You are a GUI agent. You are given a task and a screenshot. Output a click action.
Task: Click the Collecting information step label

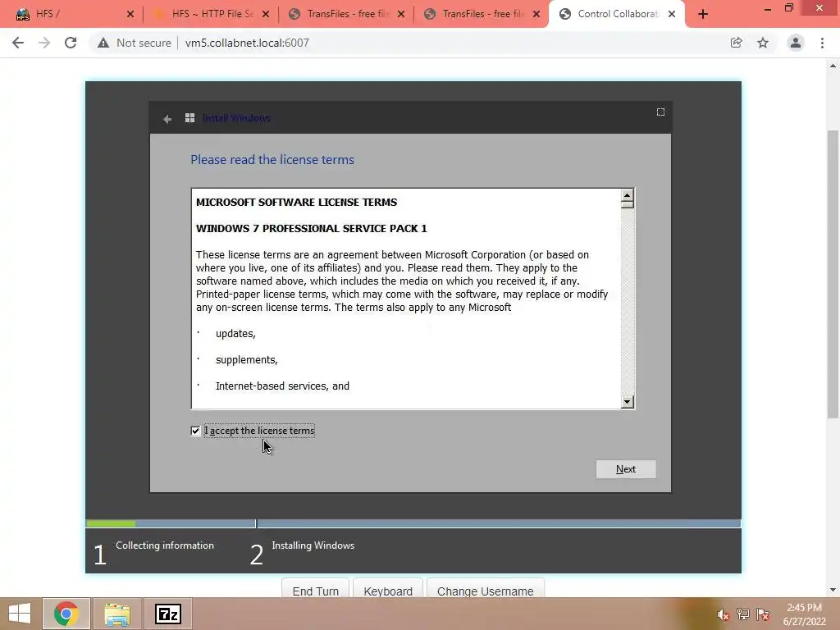165,546
